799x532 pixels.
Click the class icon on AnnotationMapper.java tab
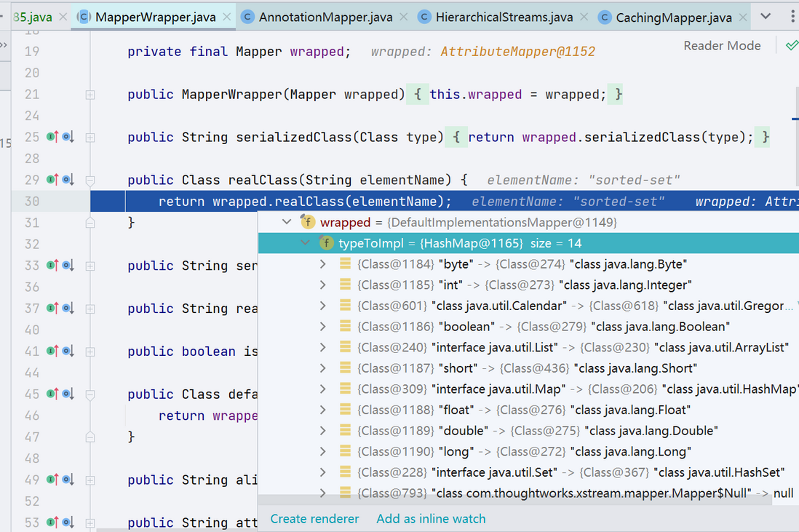tap(247, 17)
